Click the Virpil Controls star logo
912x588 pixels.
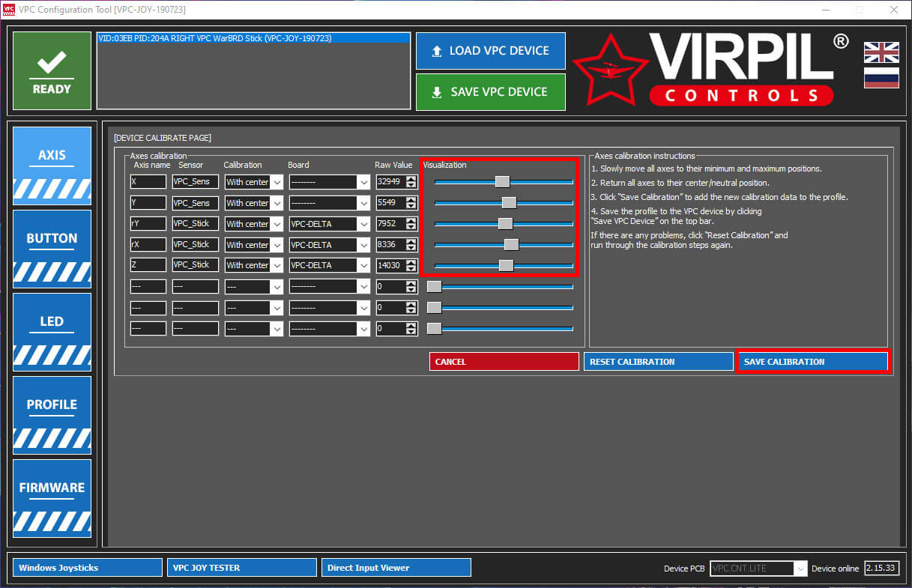pos(611,70)
